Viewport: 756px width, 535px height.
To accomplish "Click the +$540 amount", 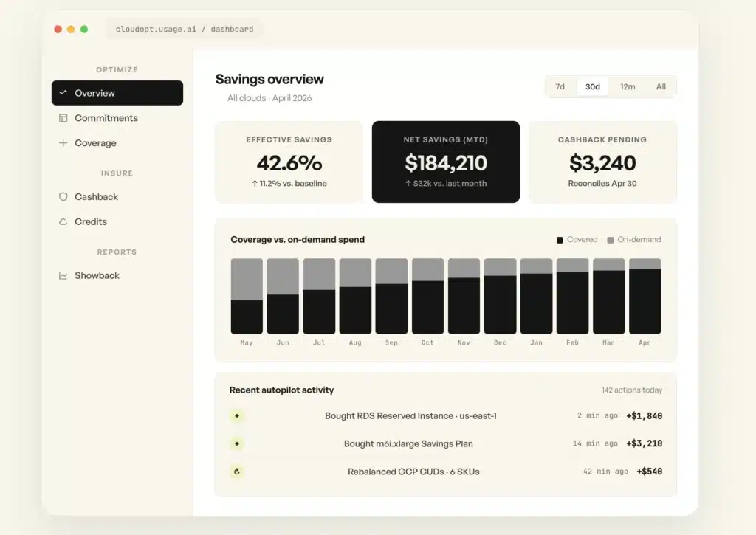I will coord(650,472).
